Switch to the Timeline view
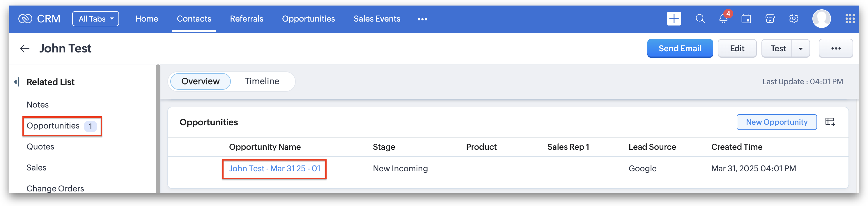The width and height of the screenshot is (868, 206). click(x=262, y=81)
